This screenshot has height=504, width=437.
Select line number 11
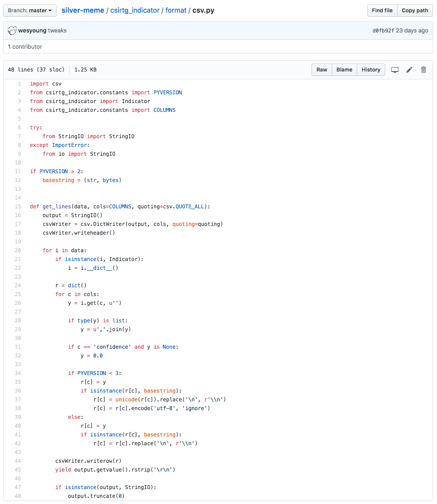click(x=18, y=172)
